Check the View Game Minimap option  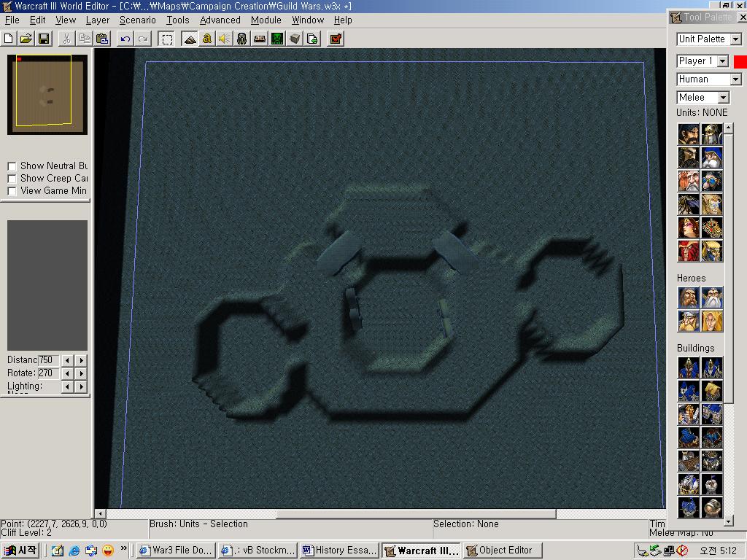click(x=12, y=191)
